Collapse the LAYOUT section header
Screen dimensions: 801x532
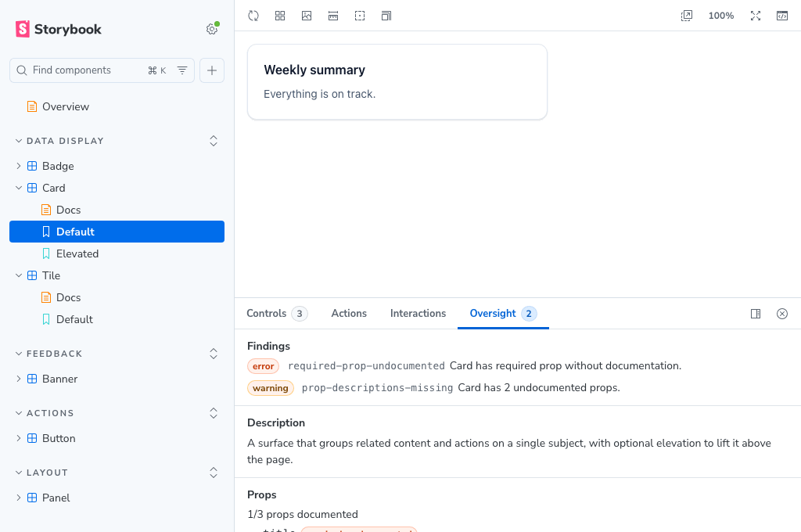click(41, 473)
